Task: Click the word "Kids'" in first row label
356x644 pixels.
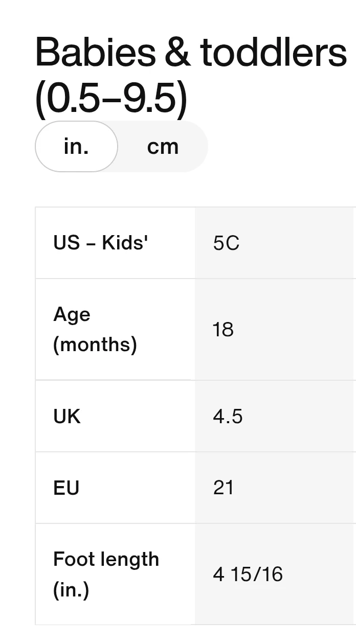Action: click(x=125, y=243)
